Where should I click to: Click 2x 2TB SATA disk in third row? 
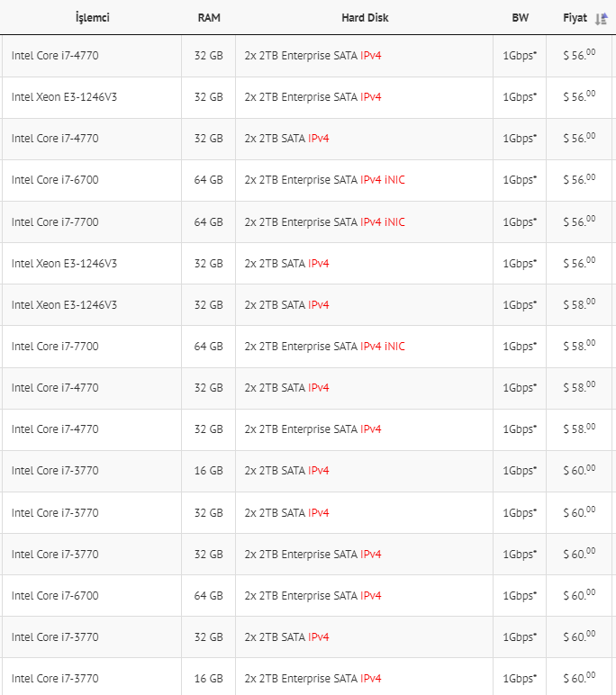point(275,139)
